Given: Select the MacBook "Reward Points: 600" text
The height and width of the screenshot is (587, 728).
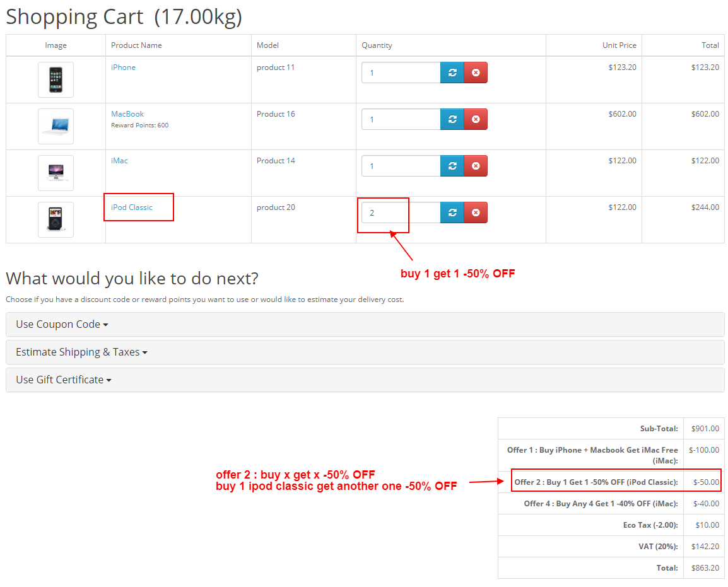Looking at the screenshot, I should point(140,125).
